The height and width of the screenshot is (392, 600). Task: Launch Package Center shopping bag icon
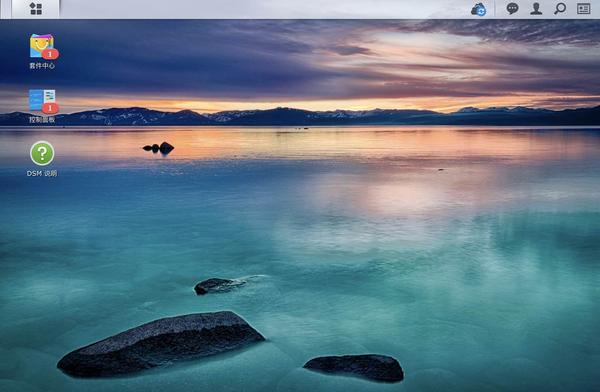click(x=42, y=46)
